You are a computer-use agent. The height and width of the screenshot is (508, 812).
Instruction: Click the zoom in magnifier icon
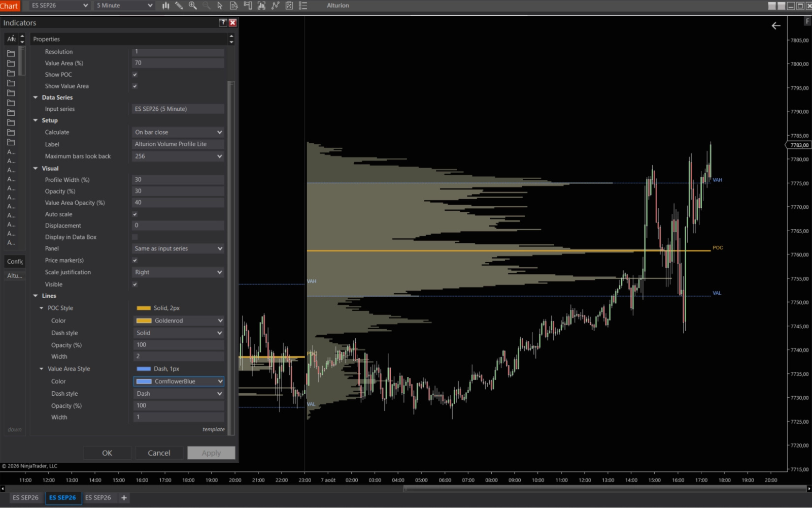pyautogui.click(x=192, y=6)
